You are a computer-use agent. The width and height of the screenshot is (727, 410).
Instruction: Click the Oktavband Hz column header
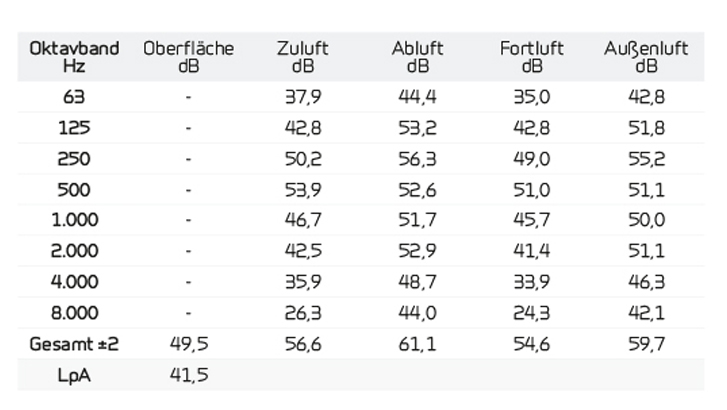point(74,57)
